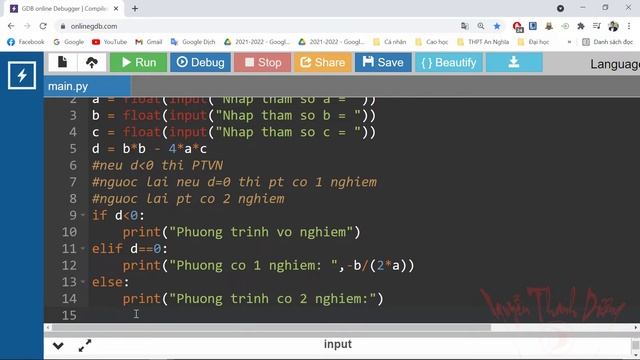The image size is (640, 360).
Task: Collapse the if block at line 9
Action: (x=83, y=215)
